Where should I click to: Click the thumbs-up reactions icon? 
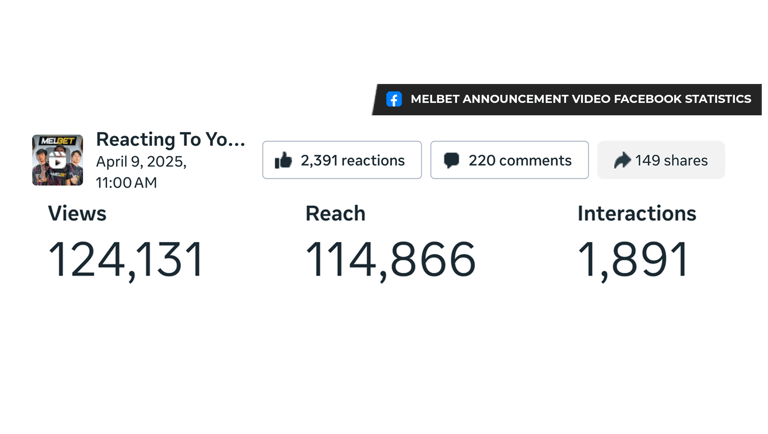click(283, 161)
